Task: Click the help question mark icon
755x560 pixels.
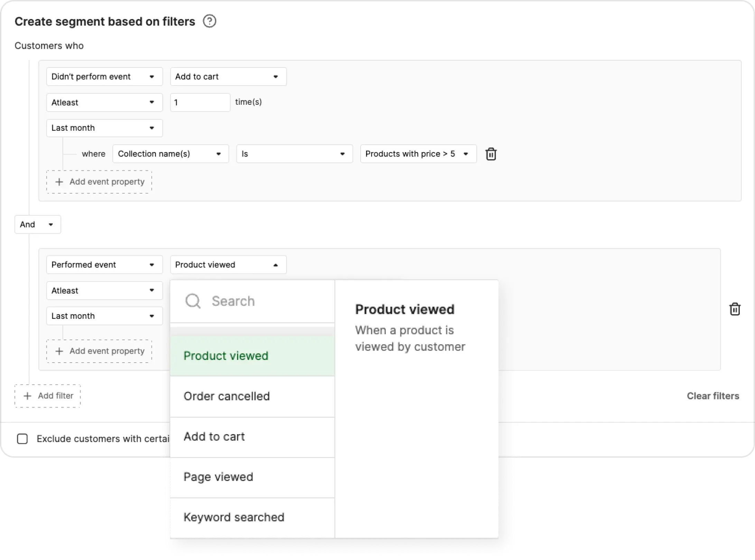Action: tap(209, 21)
